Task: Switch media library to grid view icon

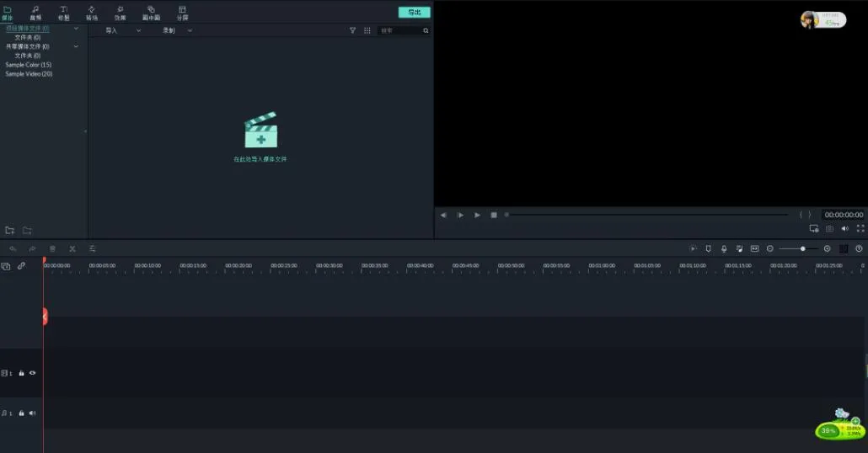Action: click(367, 30)
